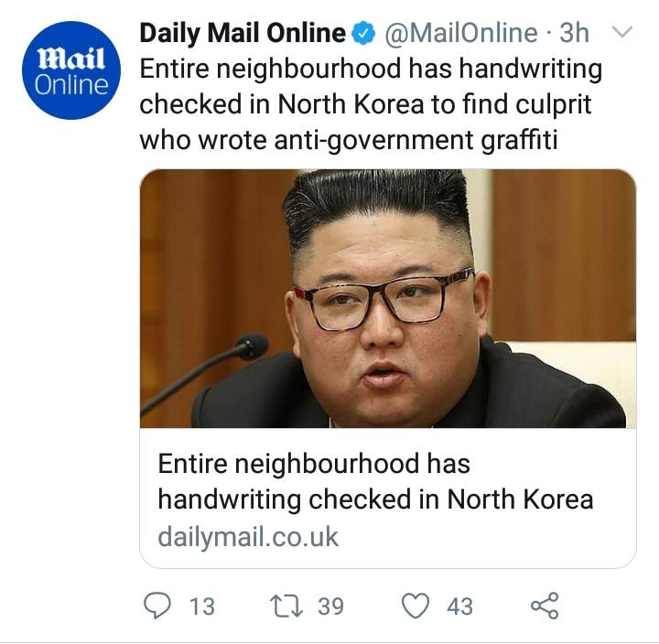View the 43 likes count
The width and height of the screenshot is (659, 644).
click(459, 606)
